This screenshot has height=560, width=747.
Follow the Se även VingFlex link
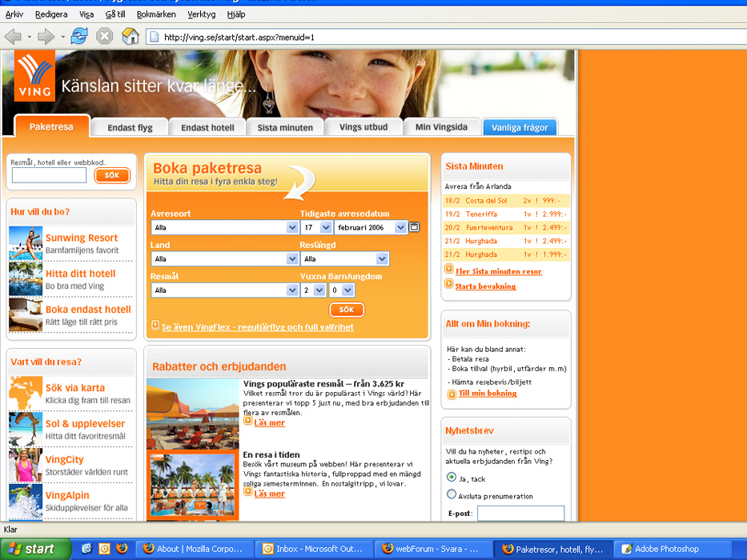pyautogui.click(x=257, y=327)
